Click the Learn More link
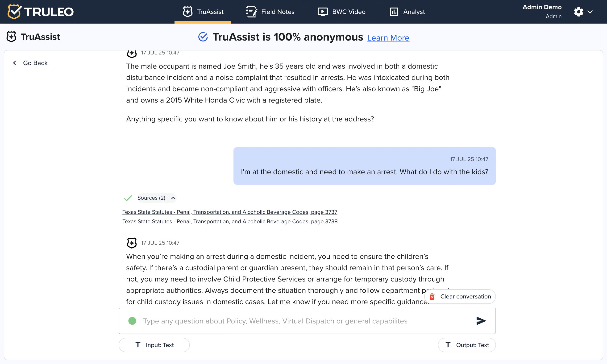Screen dimensions: 607x364 388,38
